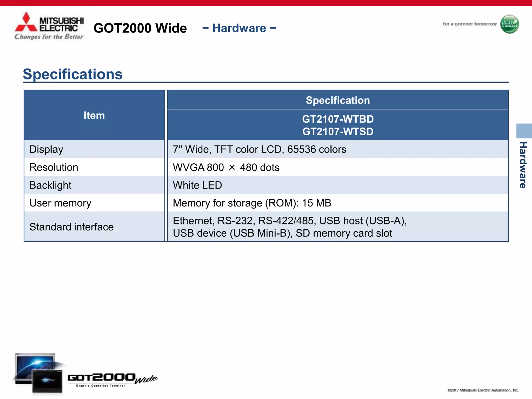Click 'Memory for storage (ROM): 15 MB'

pyautogui.click(x=252, y=203)
